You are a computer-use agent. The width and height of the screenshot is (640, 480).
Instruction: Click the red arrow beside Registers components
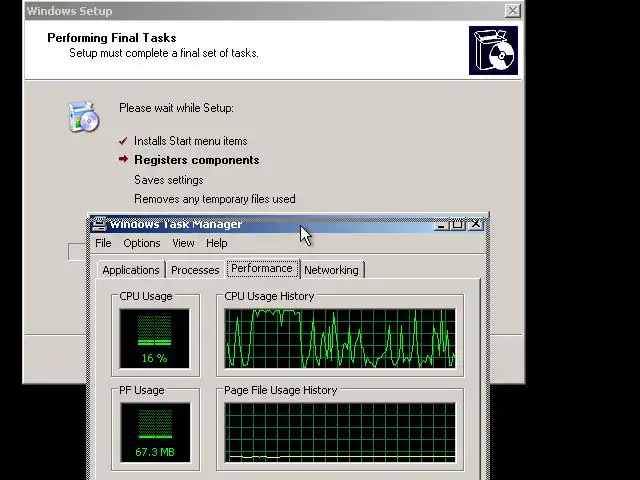(123, 159)
